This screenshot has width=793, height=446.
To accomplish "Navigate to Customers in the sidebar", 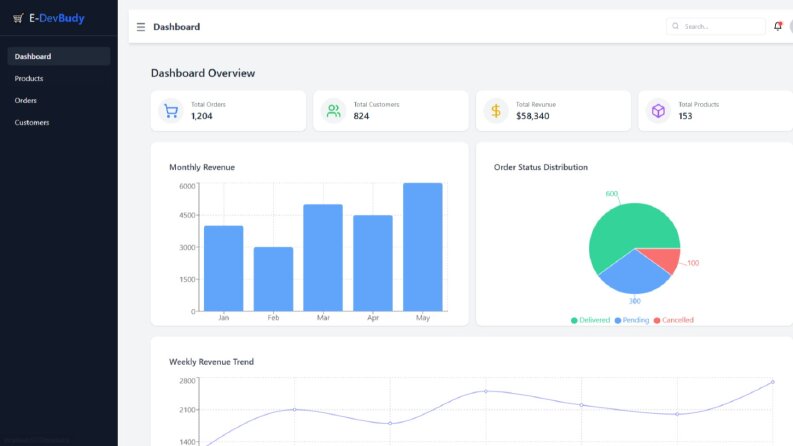I will 59,122.
